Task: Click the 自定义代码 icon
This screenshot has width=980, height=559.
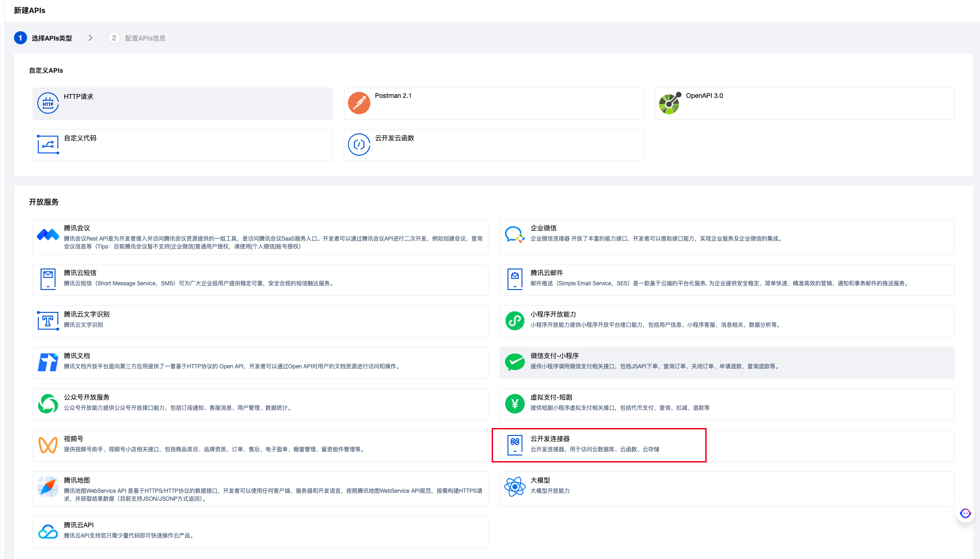Action: (x=48, y=145)
